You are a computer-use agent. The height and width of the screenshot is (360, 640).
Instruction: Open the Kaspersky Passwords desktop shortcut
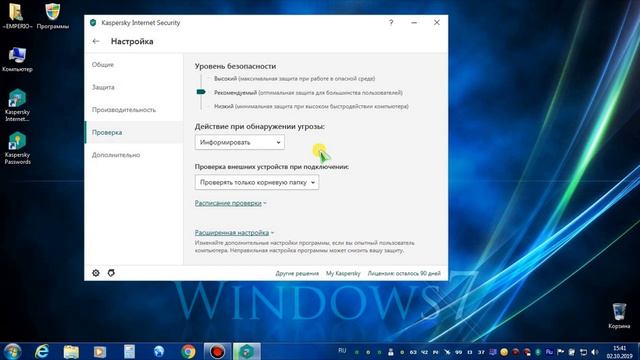click(17, 148)
